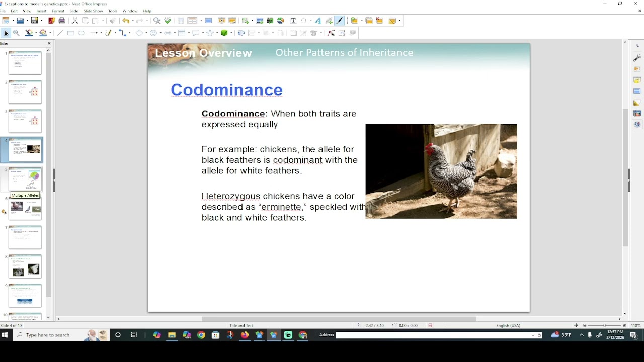The width and height of the screenshot is (644, 362).
Task: Select the Rectangle drawing tool
Action: click(71, 33)
